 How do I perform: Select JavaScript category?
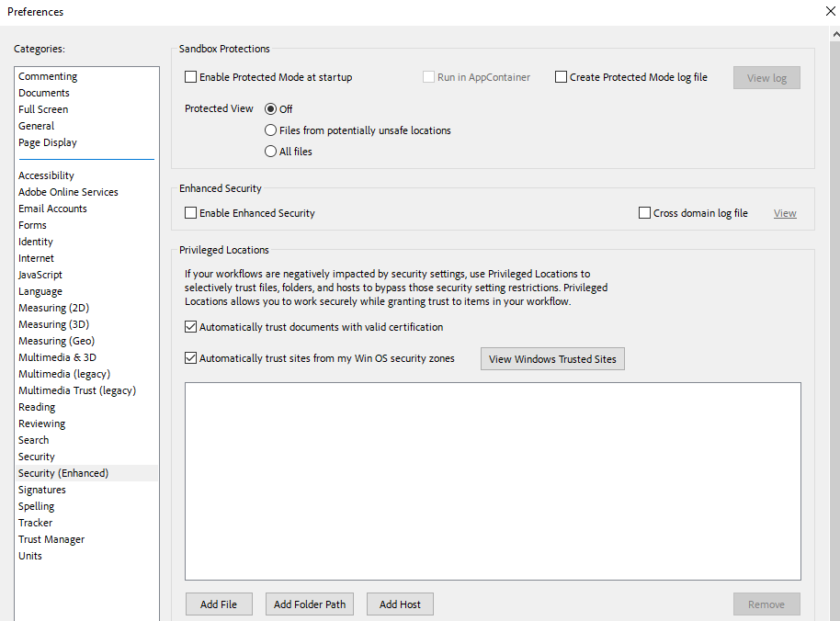click(86, 275)
